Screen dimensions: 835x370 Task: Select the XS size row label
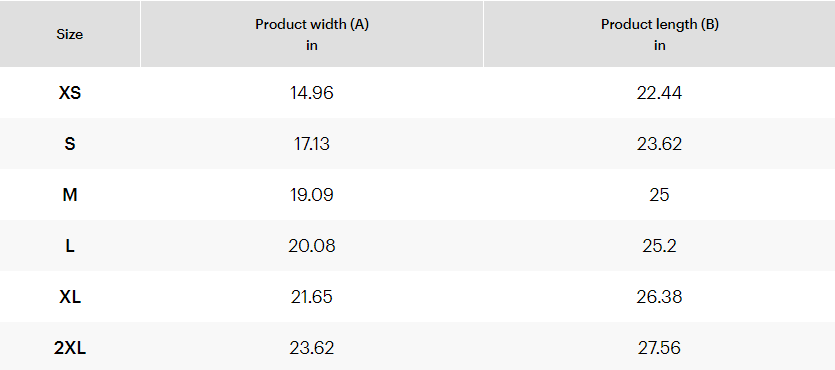70,93
